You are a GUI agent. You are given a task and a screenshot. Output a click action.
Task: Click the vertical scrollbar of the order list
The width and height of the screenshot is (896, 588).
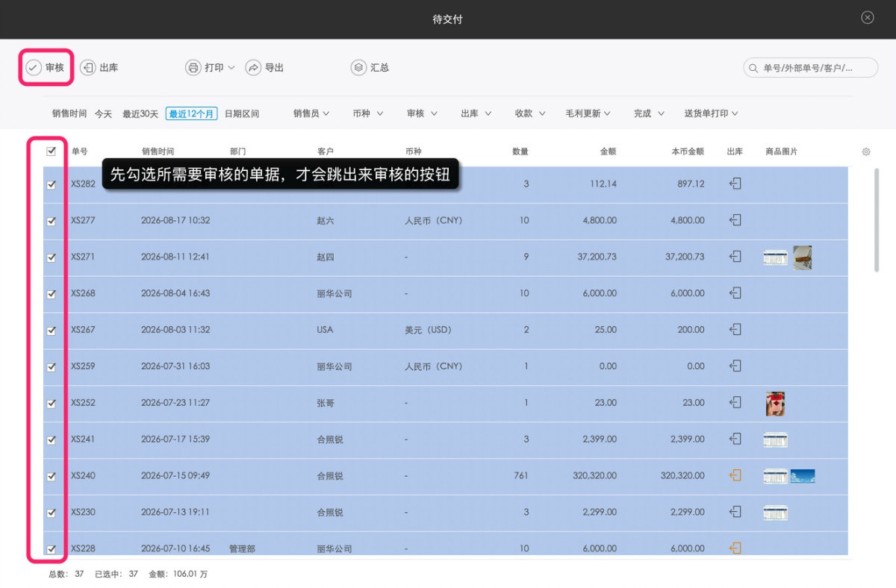pyautogui.click(x=877, y=220)
